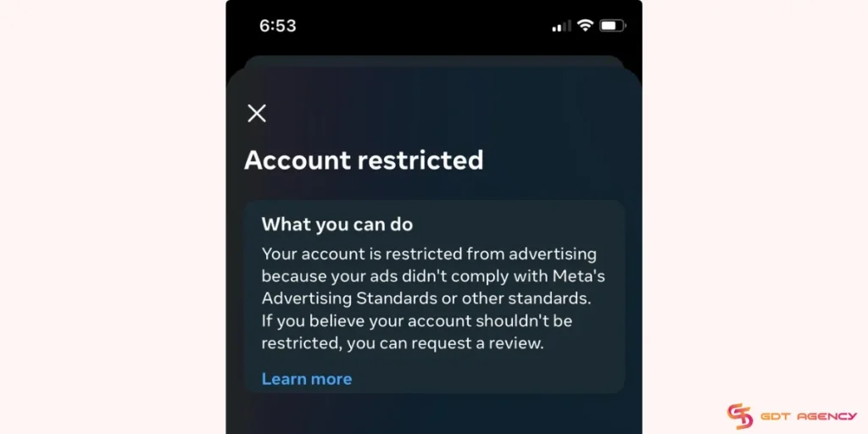Viewport: 868px width, 434px height.
Task: Tap the stacked sheet edge behind the dialog
Action: click(x=434, y=60)
